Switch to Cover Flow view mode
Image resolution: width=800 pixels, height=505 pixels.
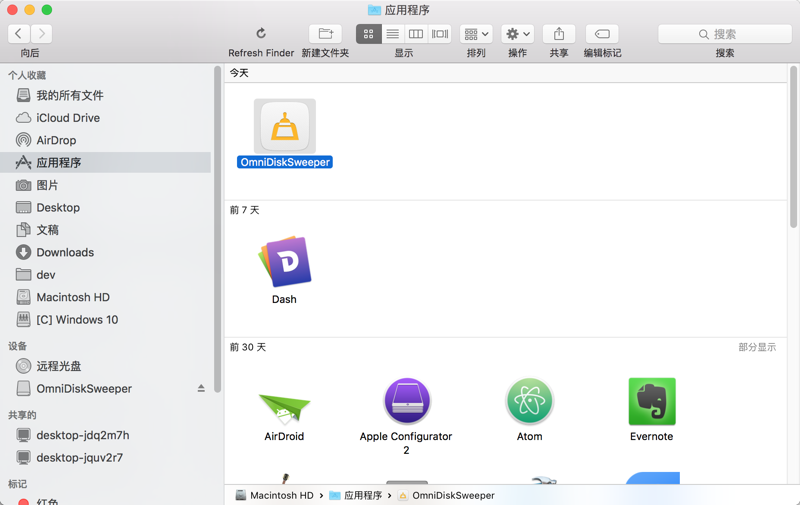tap(440, 34)
